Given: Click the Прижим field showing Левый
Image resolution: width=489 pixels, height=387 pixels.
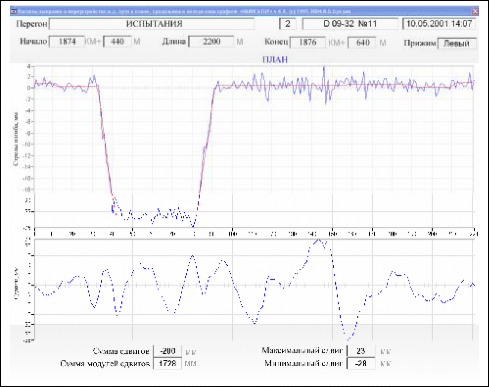Looking at the screenshot, I should [x=457, y=43].
